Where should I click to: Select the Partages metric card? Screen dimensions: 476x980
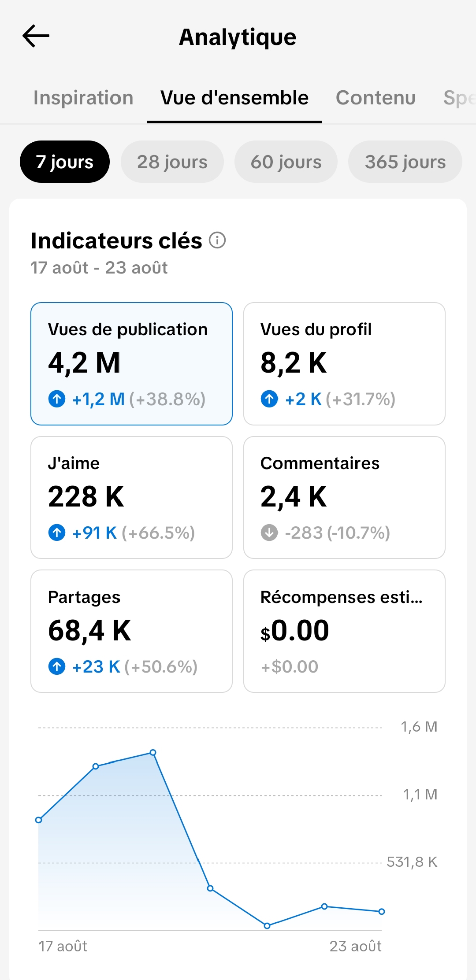point(131,631)
